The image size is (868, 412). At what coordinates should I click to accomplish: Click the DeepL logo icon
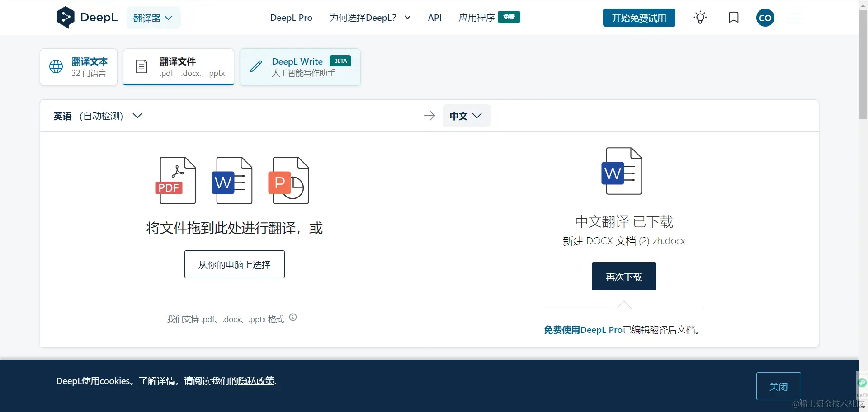(x=65, y=18)
